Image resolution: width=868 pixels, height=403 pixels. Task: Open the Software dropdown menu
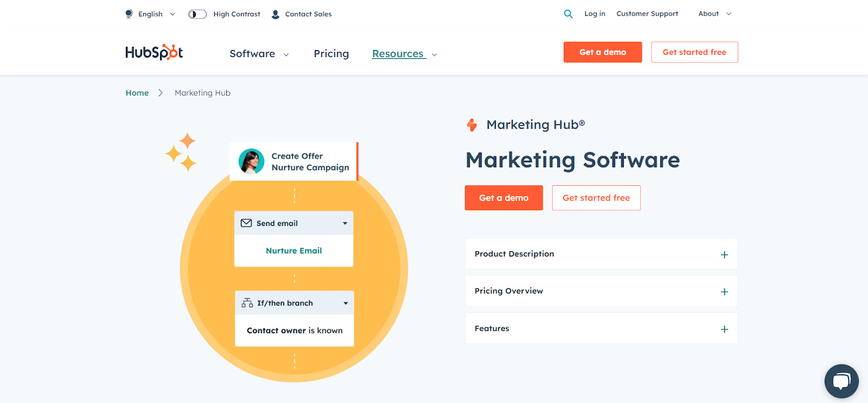point(259,54)
